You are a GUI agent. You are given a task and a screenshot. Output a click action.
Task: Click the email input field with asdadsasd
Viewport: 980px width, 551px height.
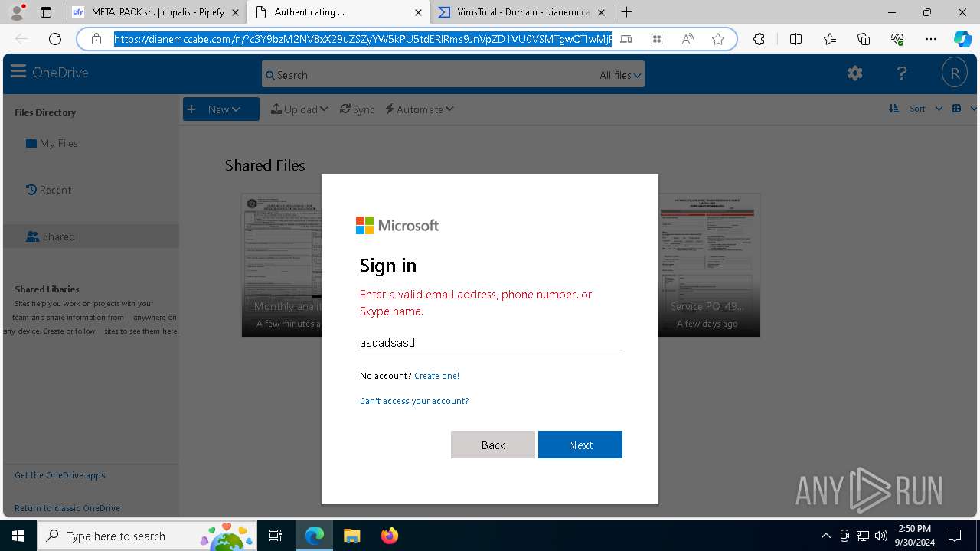point(490,343)
